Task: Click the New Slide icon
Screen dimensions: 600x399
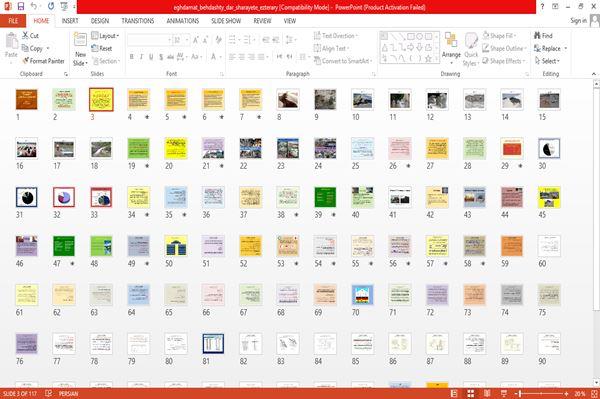Action: click(80, 39)
